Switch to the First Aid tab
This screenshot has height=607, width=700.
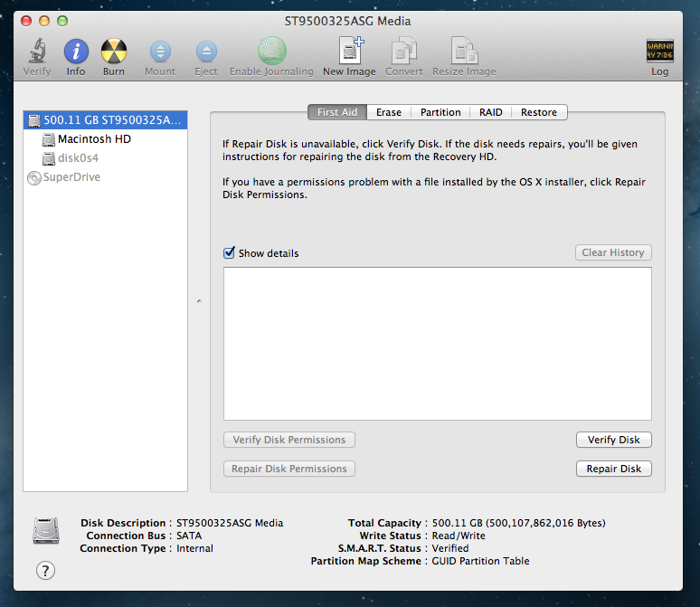[337, 112]
